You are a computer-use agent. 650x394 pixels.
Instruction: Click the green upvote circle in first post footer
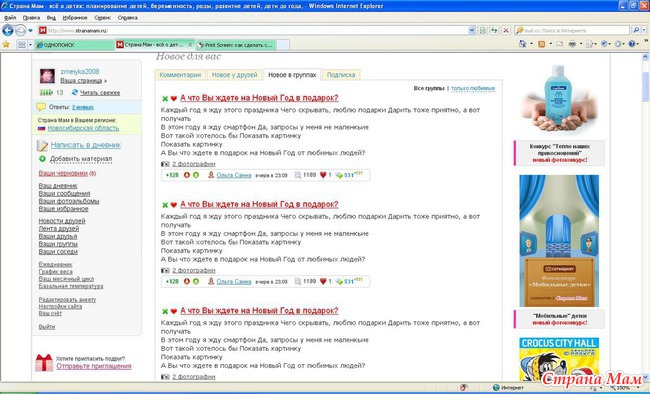196,175
